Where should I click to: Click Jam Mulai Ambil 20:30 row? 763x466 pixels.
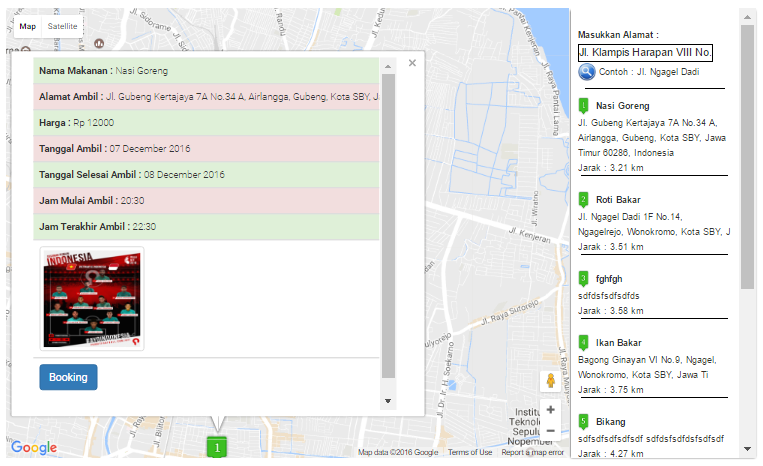[x=206, y=200]
